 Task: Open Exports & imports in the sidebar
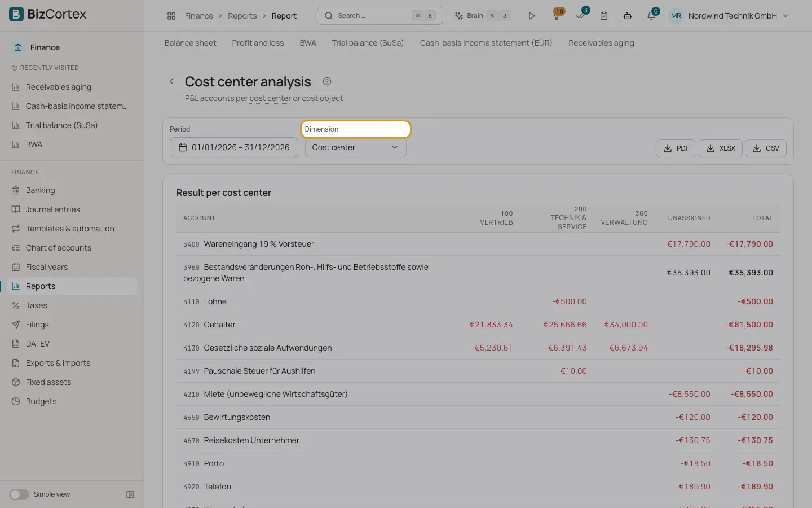click(x=72, y=363)
